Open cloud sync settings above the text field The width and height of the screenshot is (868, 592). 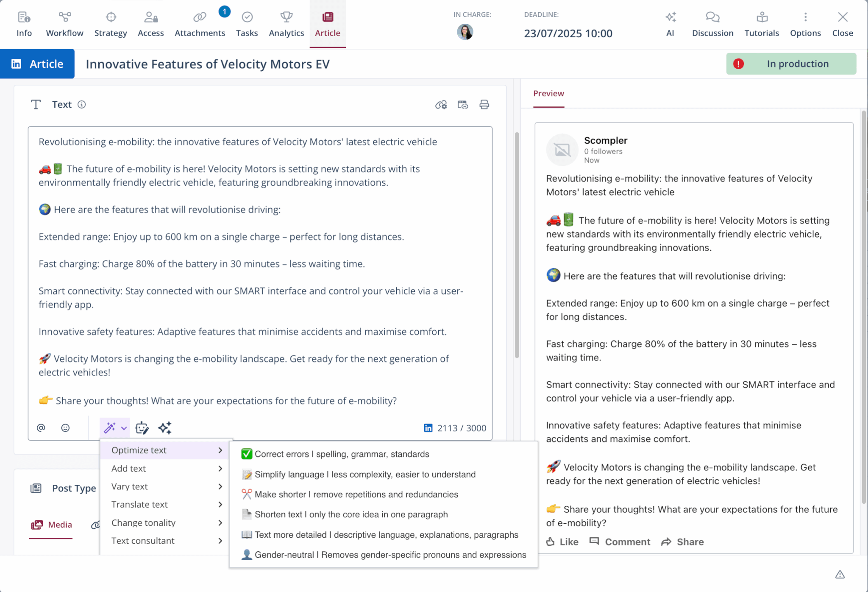(441, 104)
